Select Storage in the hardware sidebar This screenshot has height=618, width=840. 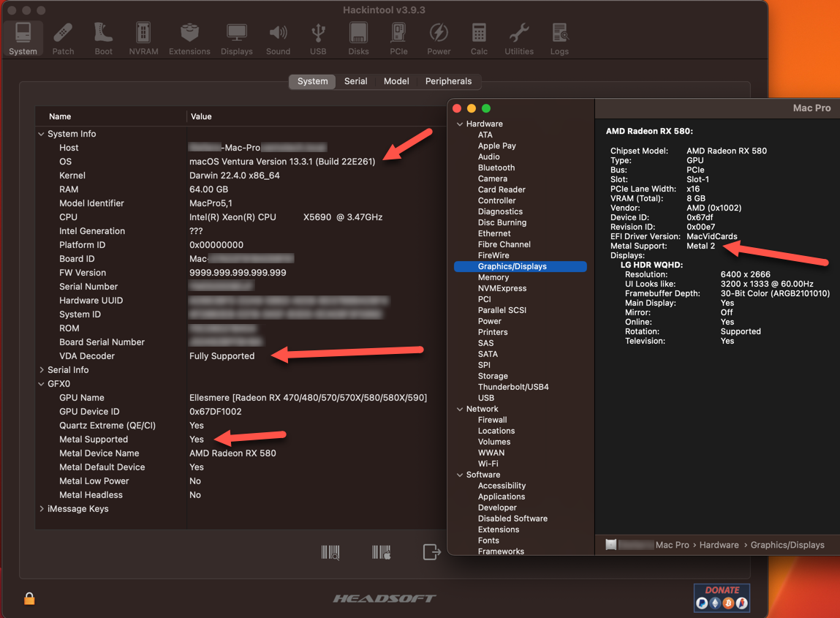point(493,376)
